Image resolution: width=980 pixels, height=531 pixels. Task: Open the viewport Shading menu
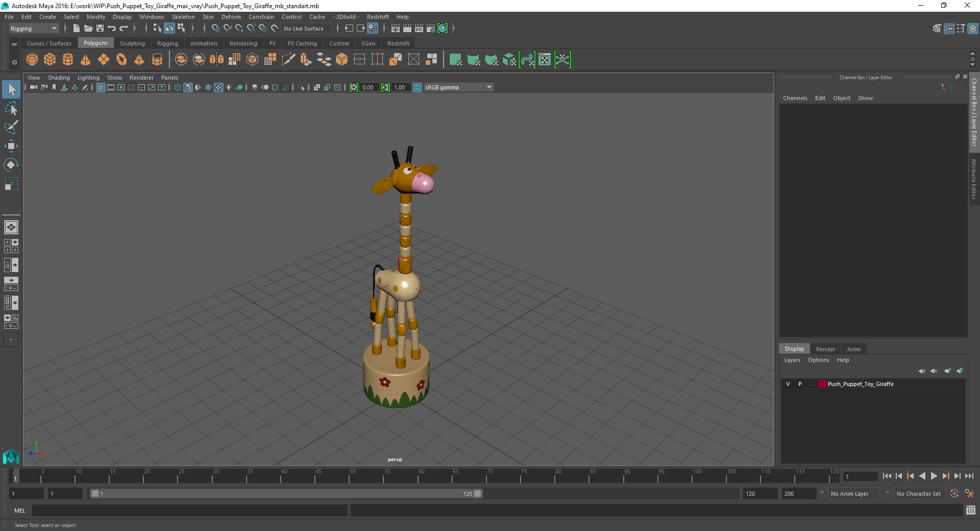pyautogui.click(x=59, y=78)
